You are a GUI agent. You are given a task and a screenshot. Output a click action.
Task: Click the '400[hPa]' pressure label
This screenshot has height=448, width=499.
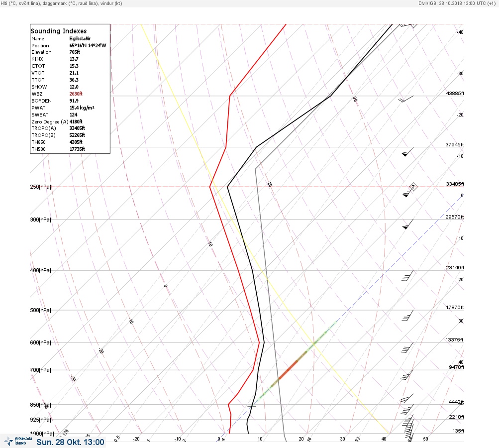pyautogui.click(x=40, y=270)
